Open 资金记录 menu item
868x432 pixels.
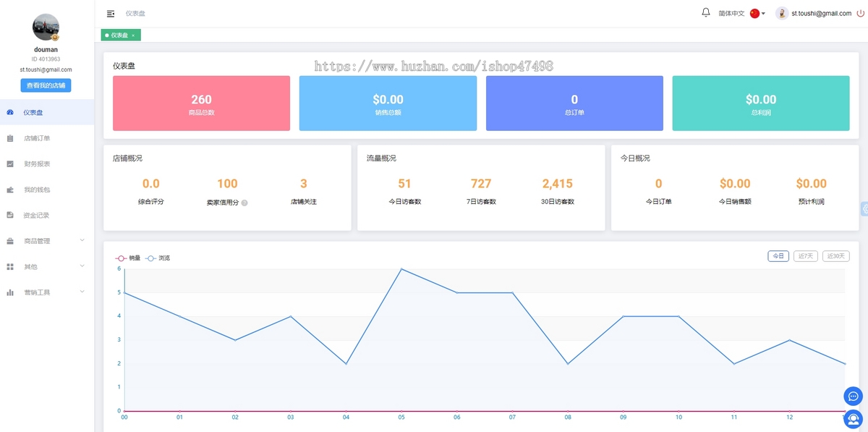click(47, 215)
